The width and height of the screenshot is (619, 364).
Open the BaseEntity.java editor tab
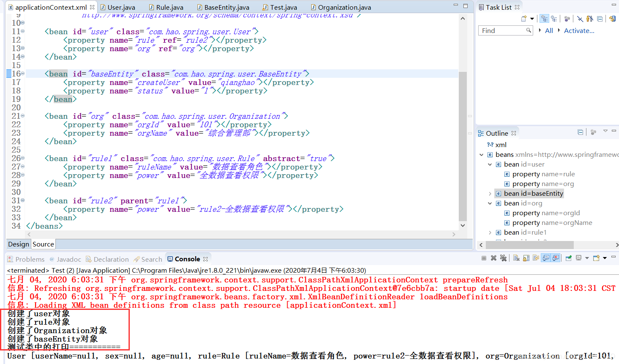223,7
